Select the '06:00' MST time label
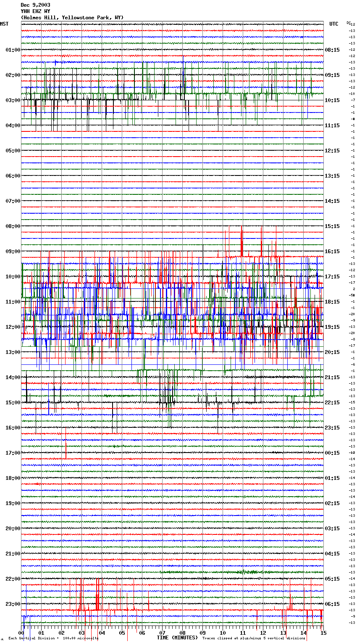This screenshot has width=357, height=644. click(x=13, y=176)
